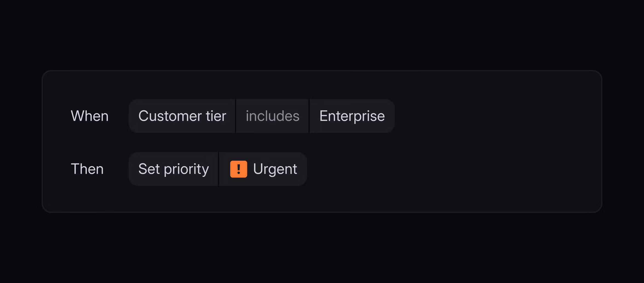644x283 pixels.
Task: Click the When condition label
Action: [90, 116]
